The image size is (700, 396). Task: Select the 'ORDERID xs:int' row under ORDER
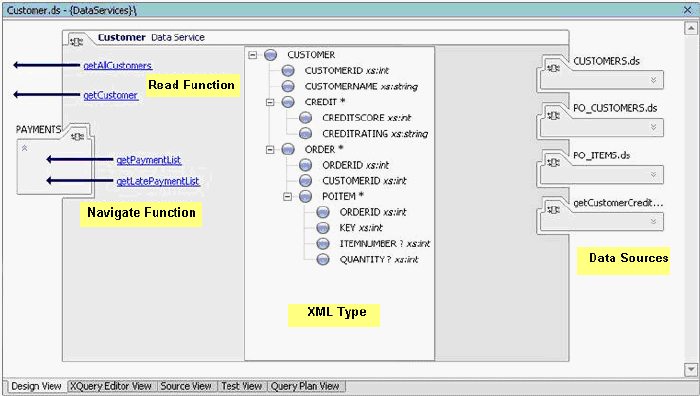(x=355, y=165)
